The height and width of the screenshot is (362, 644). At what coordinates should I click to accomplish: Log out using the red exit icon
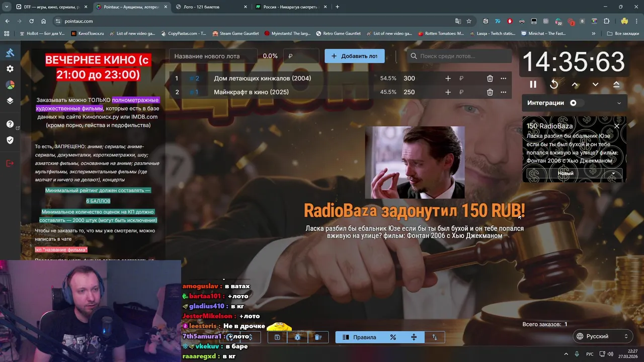point(10,163)
